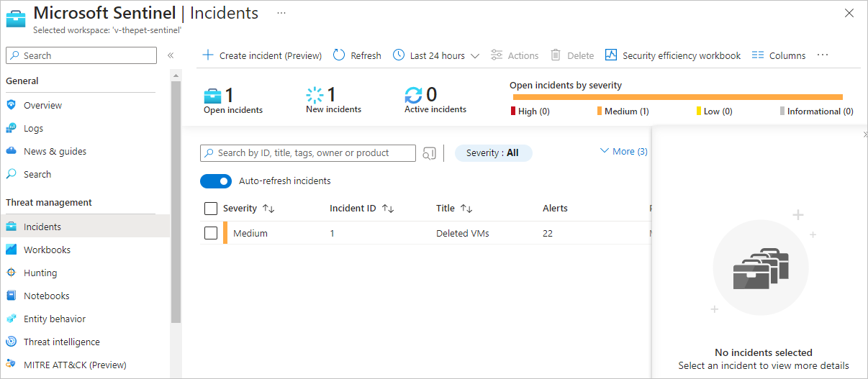Open Entity behavior in the sidebar
The width and height of the screenshot is (868, 379).
[x=54, y=319]
